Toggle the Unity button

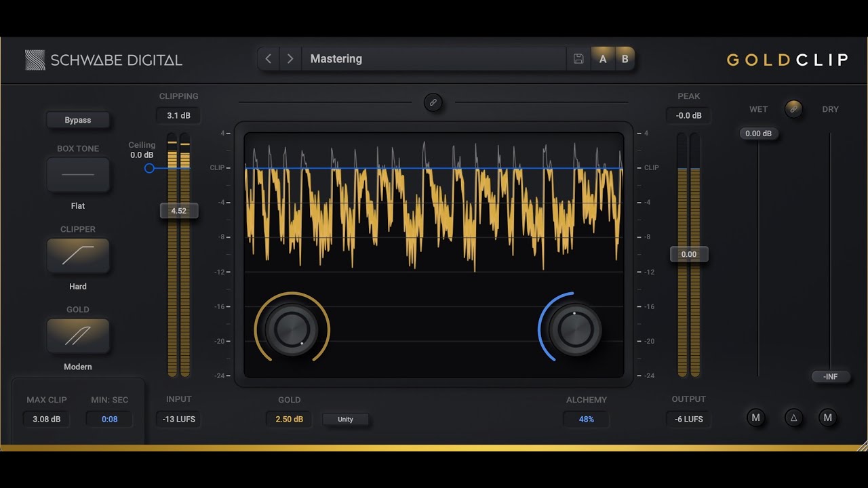(346, 420)
